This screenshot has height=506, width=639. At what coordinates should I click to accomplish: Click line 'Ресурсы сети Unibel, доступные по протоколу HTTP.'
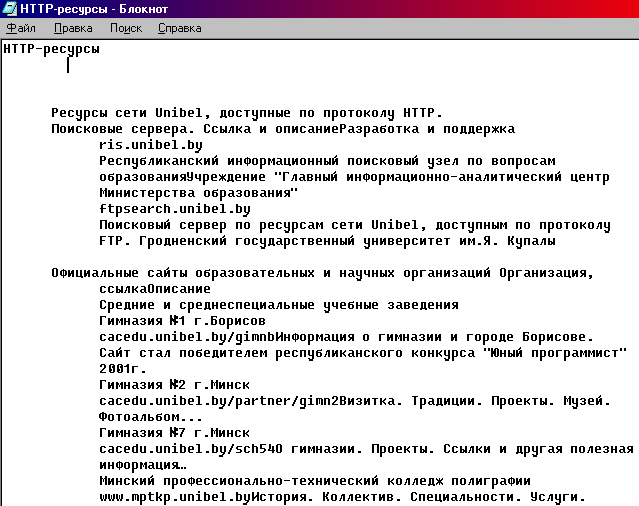pos(247,113)
